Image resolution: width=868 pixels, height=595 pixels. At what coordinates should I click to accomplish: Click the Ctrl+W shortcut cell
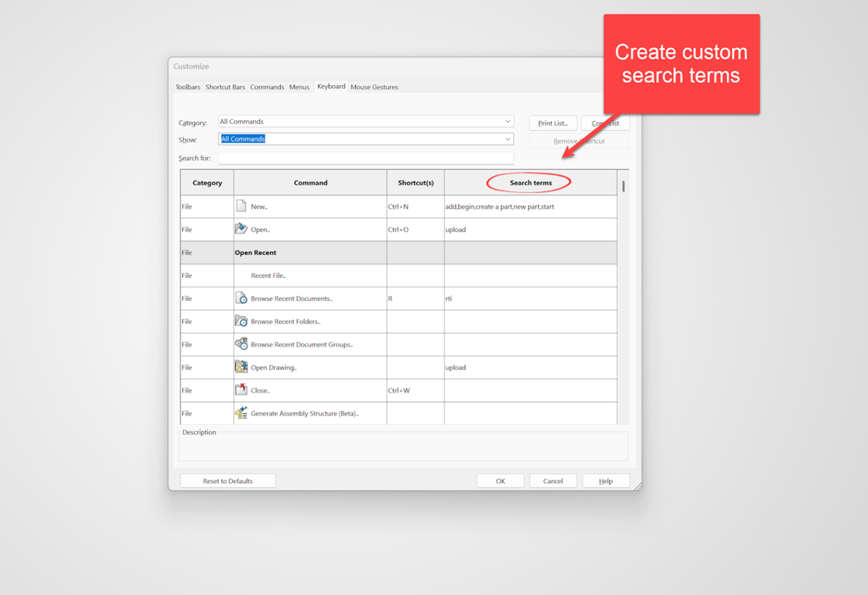coord(416,390)
